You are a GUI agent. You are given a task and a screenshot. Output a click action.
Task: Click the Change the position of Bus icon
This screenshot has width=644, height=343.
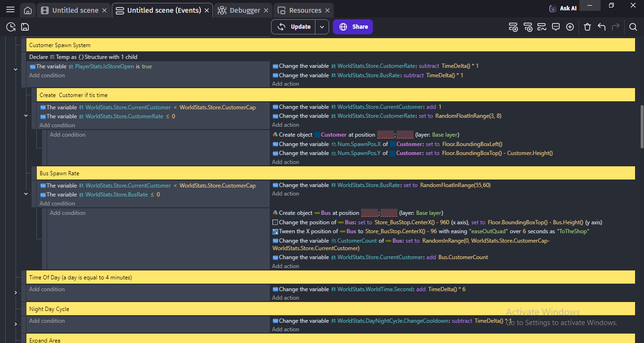pos(275,222)
